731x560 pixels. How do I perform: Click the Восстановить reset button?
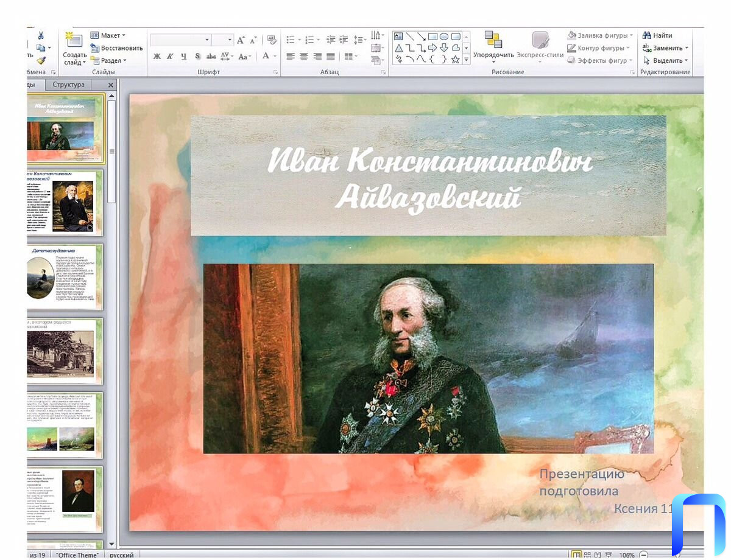[x=117, y=48]
